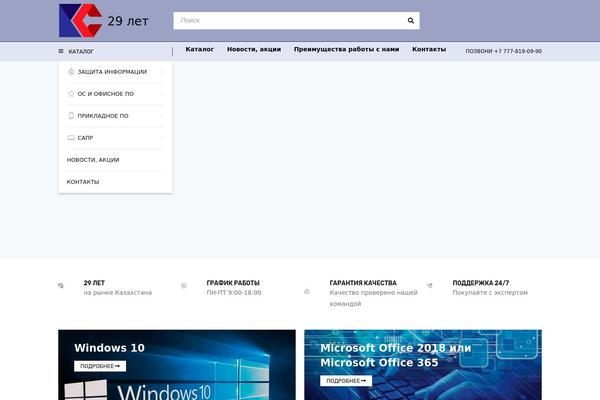Expand the ЗАЩИТА ИНФОРМАЦИИ submenu arrow
600x400 pixels.
(162, 72)
